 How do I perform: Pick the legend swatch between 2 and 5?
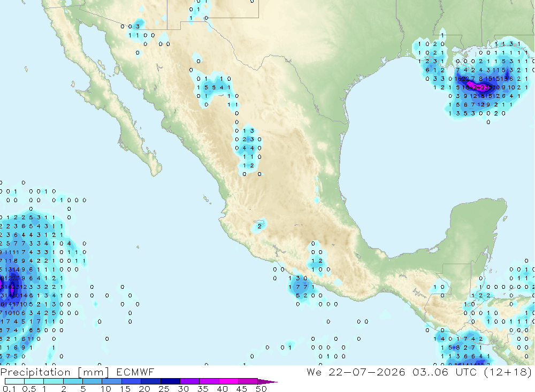(x=73, y=381)
